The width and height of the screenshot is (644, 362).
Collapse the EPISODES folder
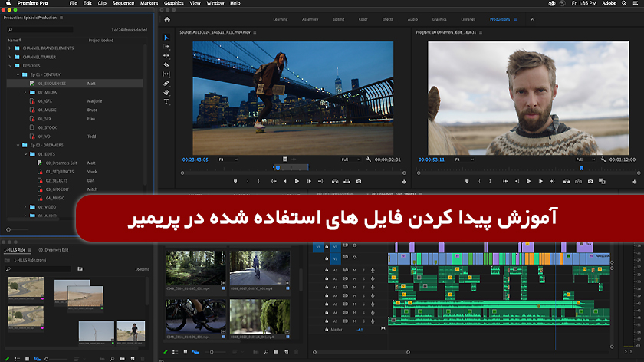pyautogui.click(x=10, y=66)
